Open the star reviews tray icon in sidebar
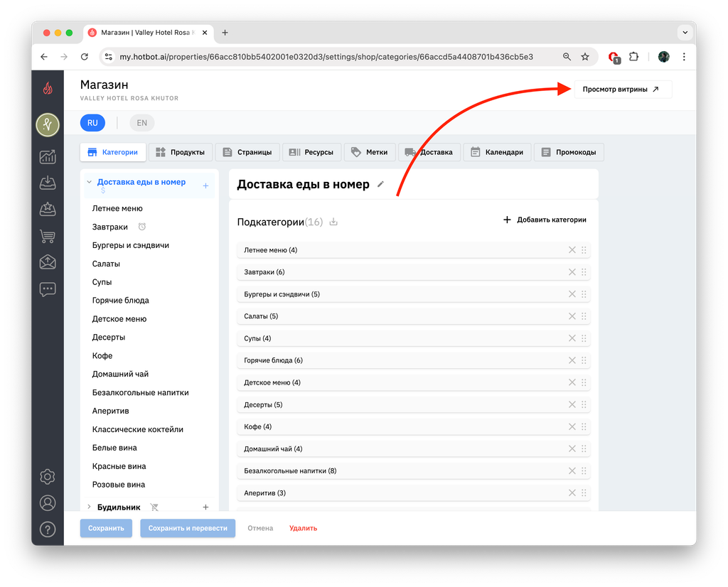 coord(48,209)
